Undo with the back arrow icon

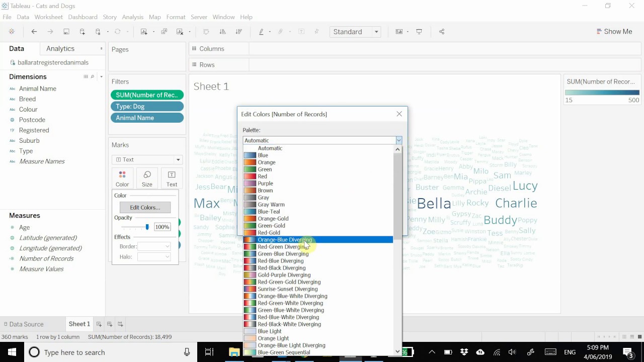pos(34,32)
